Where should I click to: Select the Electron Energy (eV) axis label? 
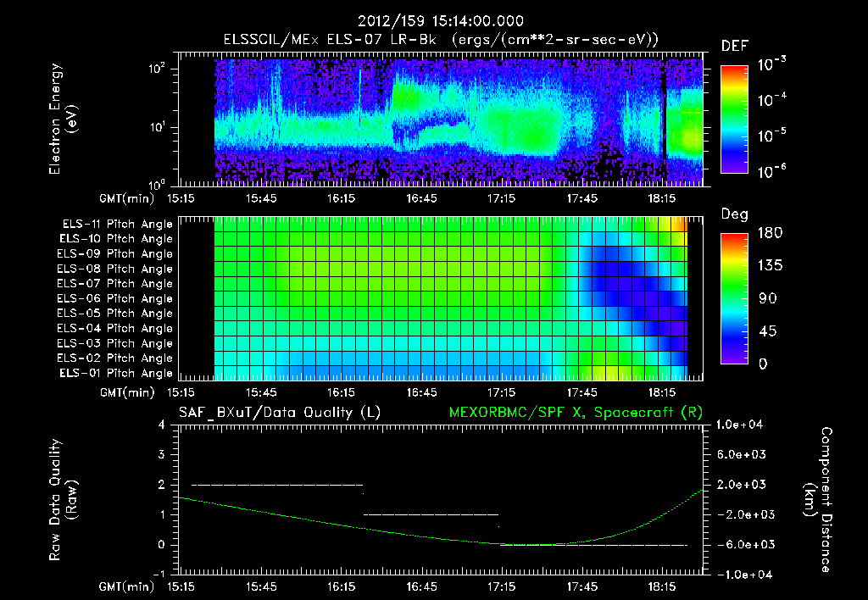click(63, 119)
